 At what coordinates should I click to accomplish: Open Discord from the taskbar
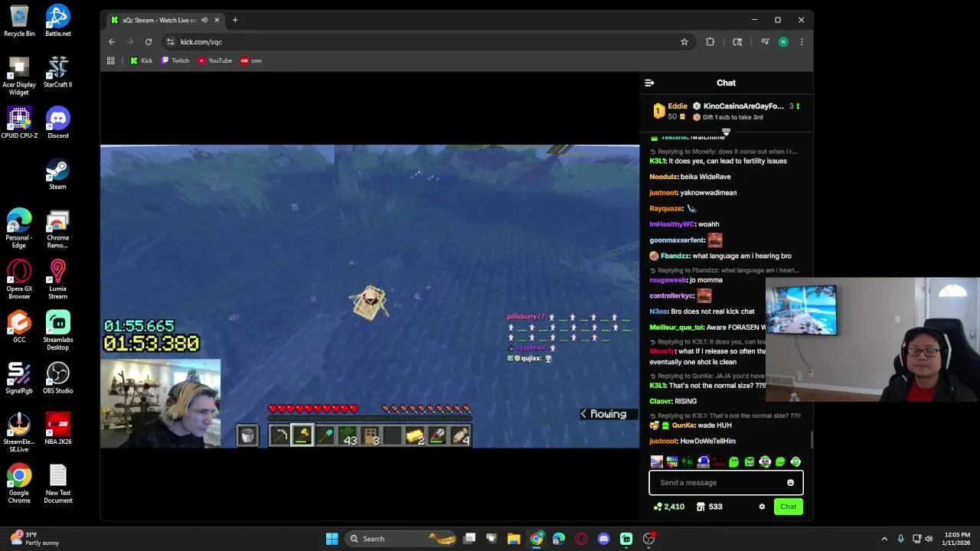click(x=603, y=539)
